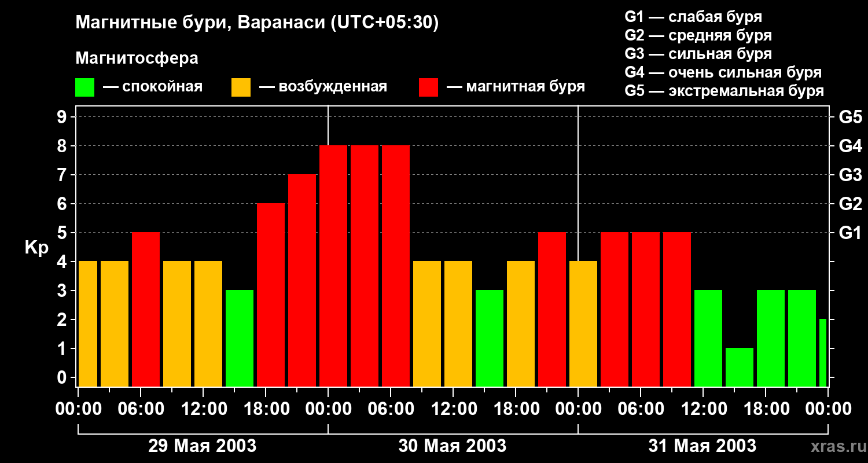Image resolution: width=868 pixels, height=463 pixels.
Task: Click the 'G1 — слабая буря' legend line
Action: [693, 17]
